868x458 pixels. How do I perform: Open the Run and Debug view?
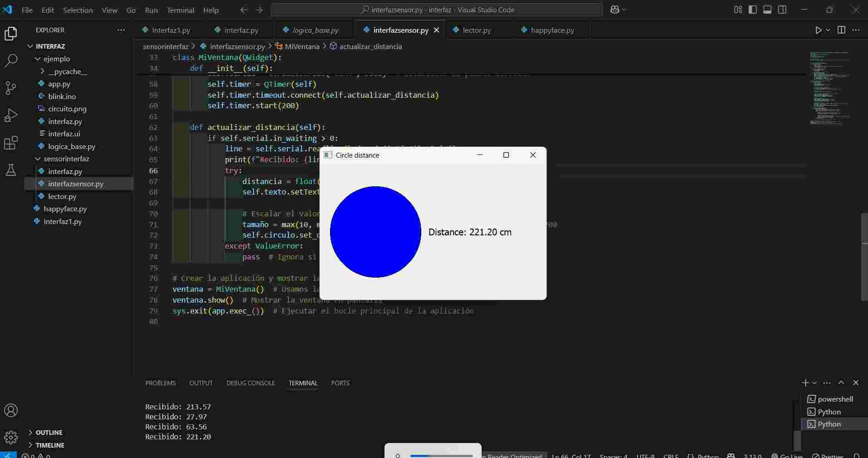(11, 115)
